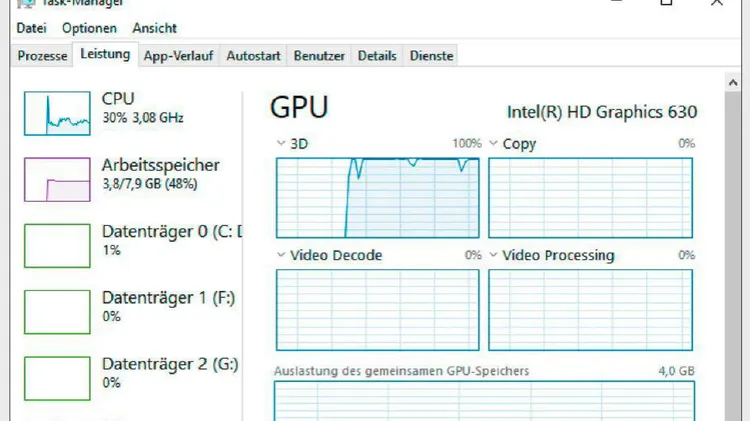Switch to the Prozesse tab

pyautogui.click(x=42, y=56)
